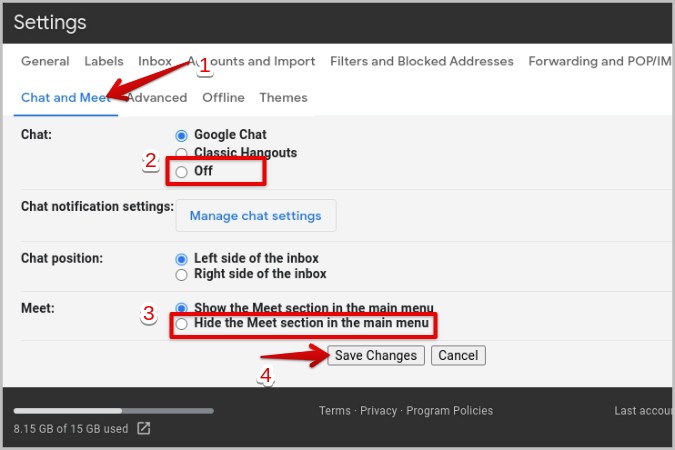
Task: Select Classic Hangouts radio option
Action: pyautogui.click(x=181, y=153)
